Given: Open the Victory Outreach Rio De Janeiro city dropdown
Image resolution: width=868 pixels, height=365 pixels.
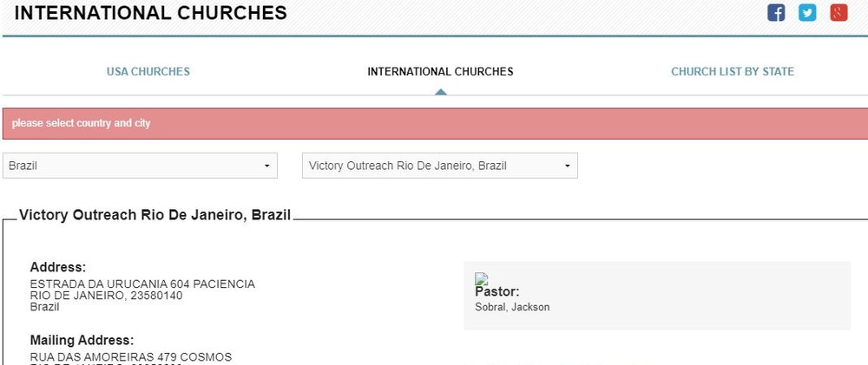Looking at the screenshot, I should (x=439, y=166).
